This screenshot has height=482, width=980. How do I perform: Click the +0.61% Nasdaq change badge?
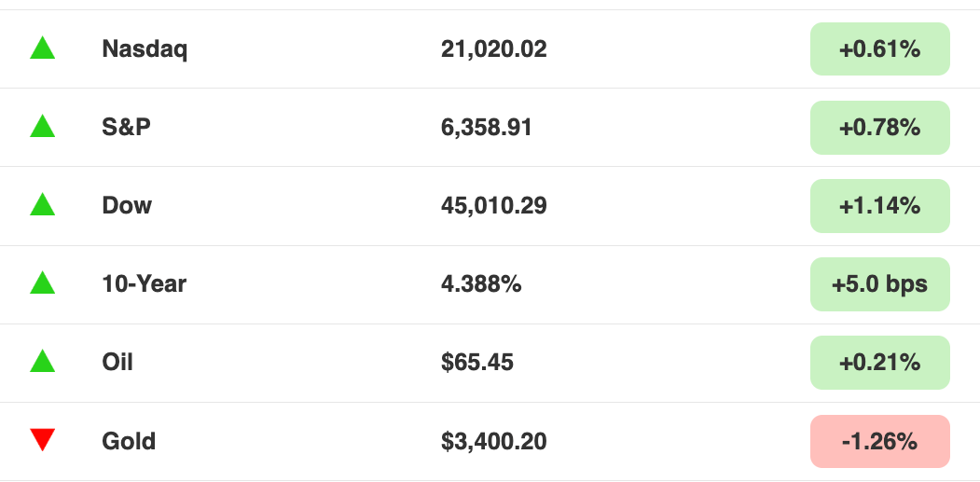pyautogui.click(x=880, y=48)
